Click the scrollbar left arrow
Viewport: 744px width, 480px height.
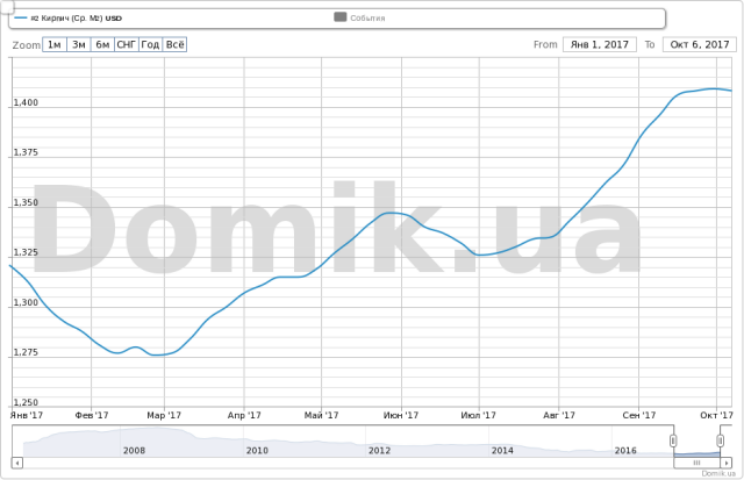click(17, 463)
